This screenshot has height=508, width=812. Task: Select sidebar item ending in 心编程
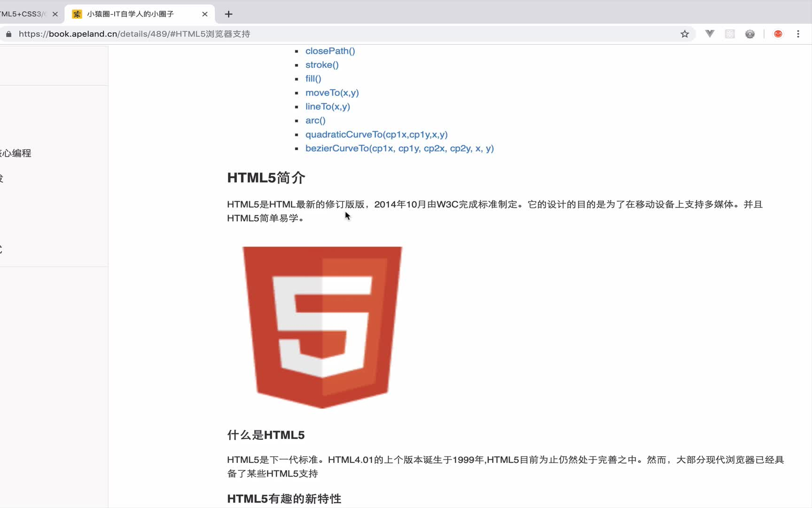coord(16,153)
